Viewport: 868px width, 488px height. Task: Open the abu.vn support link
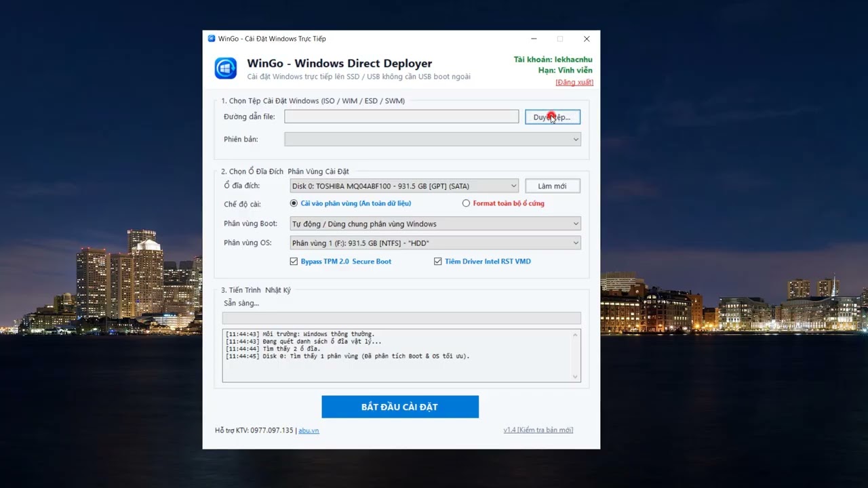tap(309, 430)
